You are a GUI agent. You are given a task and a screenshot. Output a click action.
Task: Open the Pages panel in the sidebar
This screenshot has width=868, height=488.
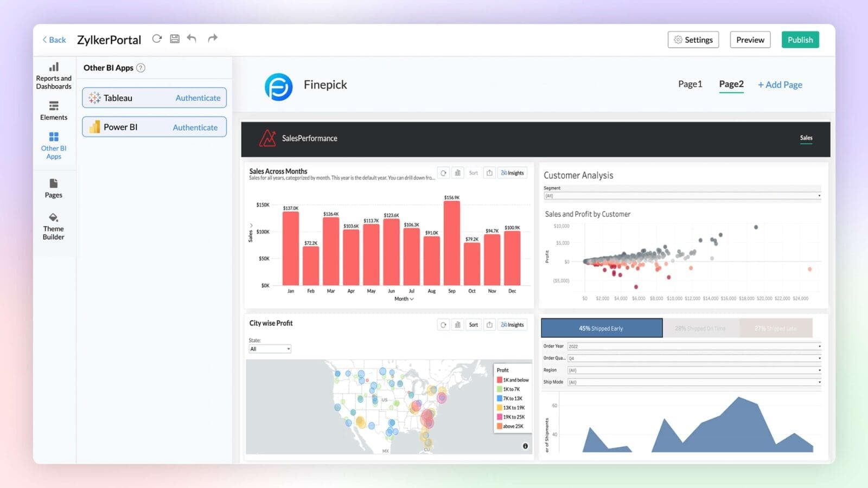(x=54, y=188)
